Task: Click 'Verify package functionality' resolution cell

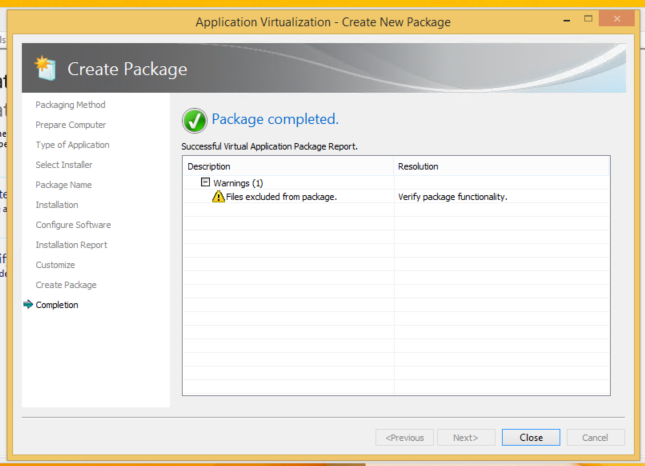Action: [452, 197]
